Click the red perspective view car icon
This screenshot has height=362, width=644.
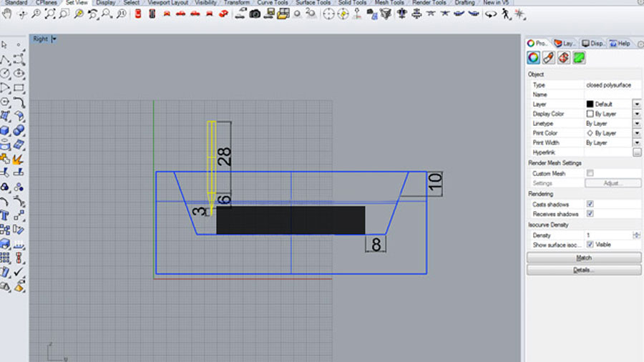tap(224, 14)
